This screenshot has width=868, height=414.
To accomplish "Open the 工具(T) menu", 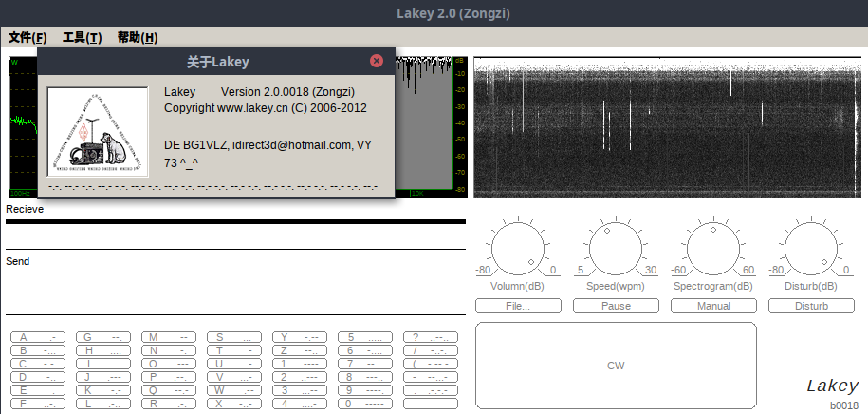I will coord(82,38).
